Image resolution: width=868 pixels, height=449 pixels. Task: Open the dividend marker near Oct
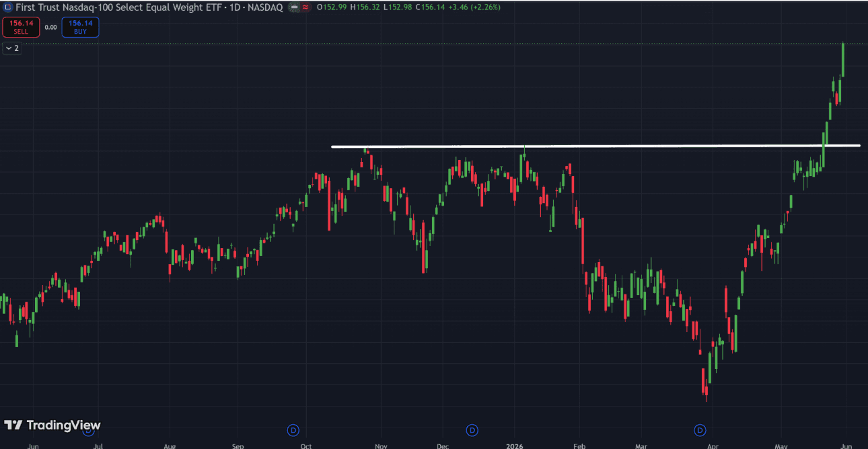tap(293, 430)
